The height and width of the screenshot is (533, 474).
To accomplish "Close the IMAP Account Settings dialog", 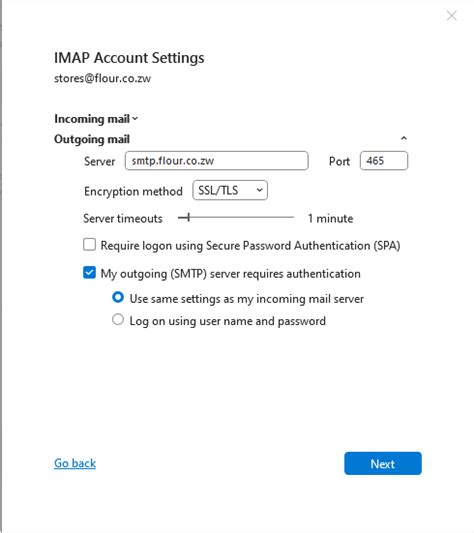I will tap(452, 16).
